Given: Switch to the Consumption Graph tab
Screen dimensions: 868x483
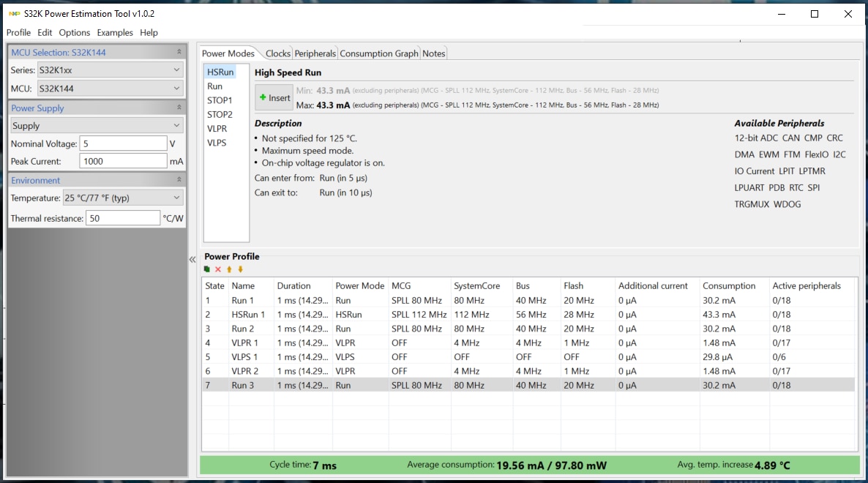Looking at the screenshot, I should coord(379,53).
